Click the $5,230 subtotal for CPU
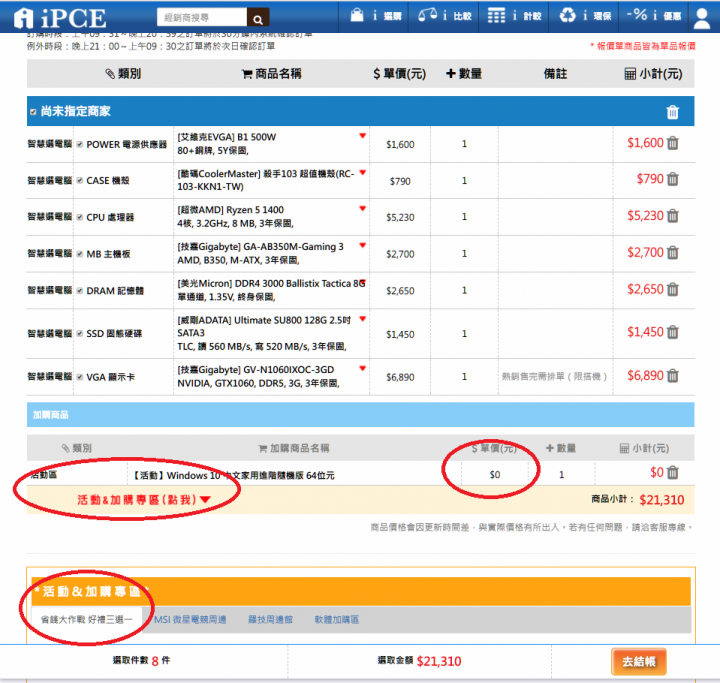Image resolution: width=720 pixels, height=683 pixels. [x=645, y=215]
